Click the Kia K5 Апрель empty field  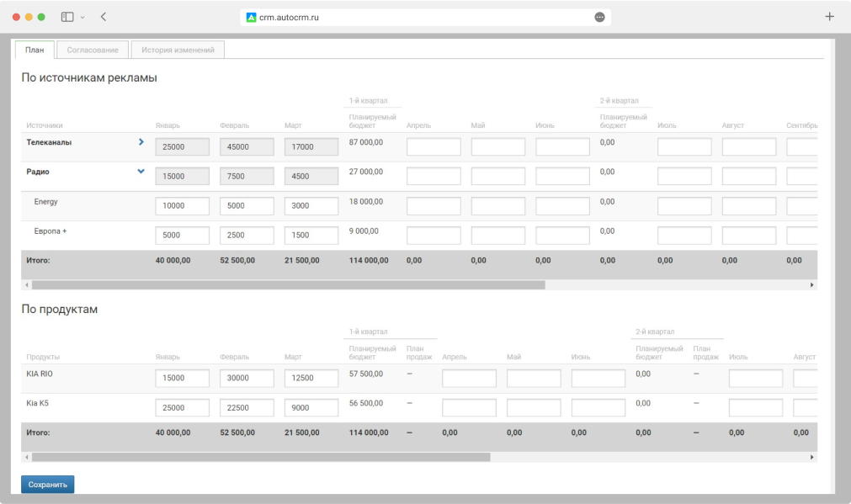pos(469,408)
